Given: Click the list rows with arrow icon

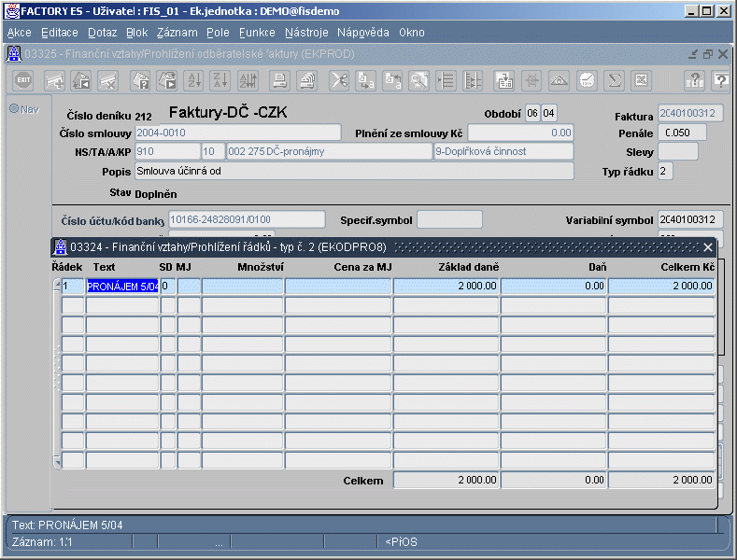Looking at the screenshot, I should [446, 81].
